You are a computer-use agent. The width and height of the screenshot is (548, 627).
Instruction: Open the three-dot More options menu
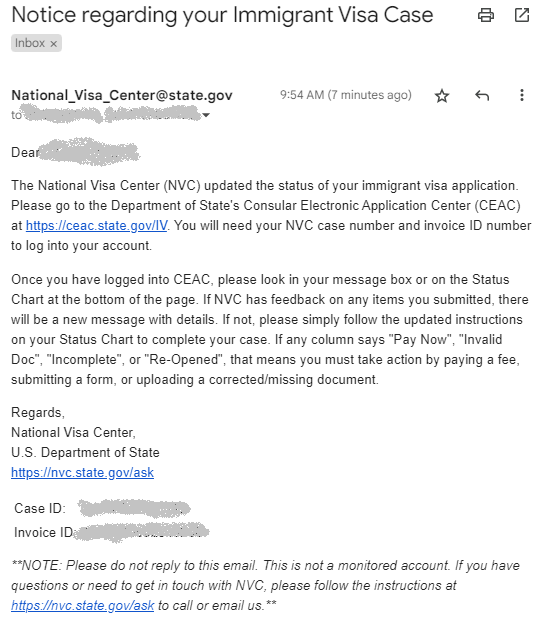(x=522, y=95)
